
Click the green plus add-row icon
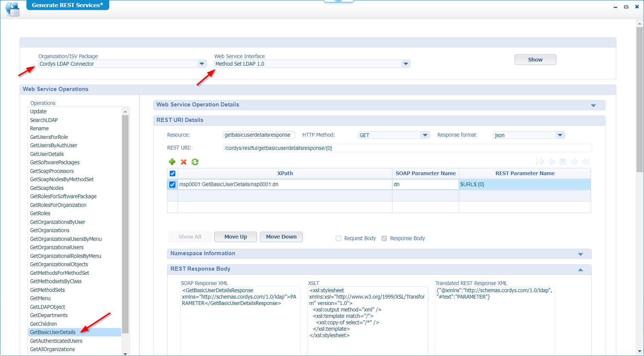pos(172,162)
